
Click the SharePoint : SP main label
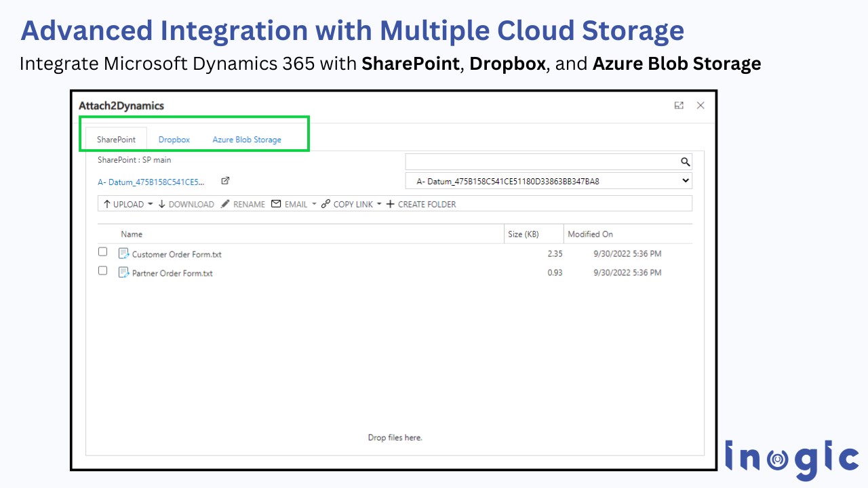134,160
